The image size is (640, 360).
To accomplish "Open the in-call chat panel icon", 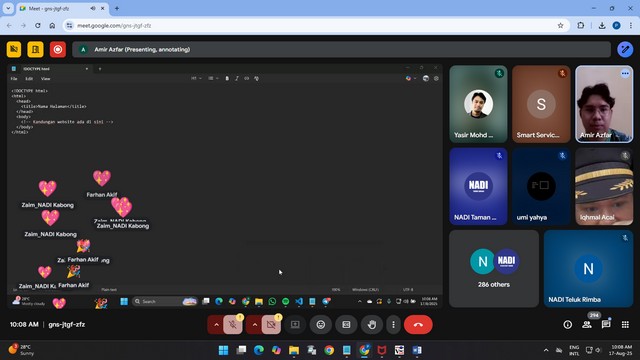I will pyautogui.click(x=606, y=324).
